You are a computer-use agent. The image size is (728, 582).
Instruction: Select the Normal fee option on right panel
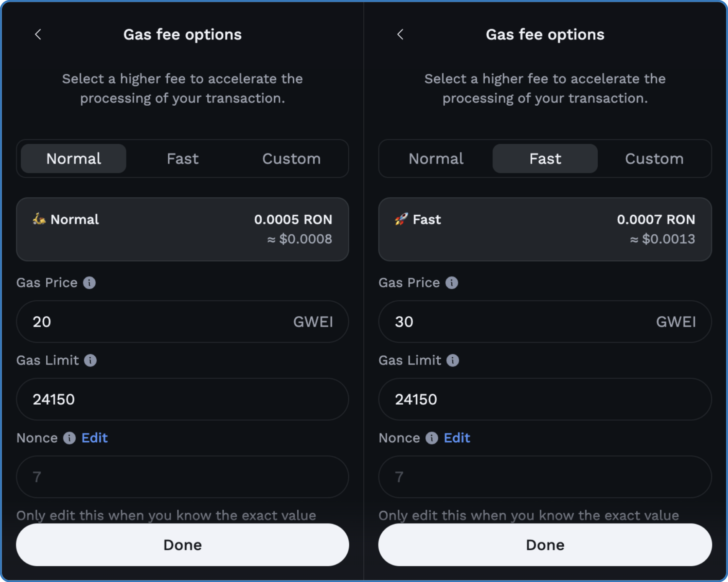[436, 159]
